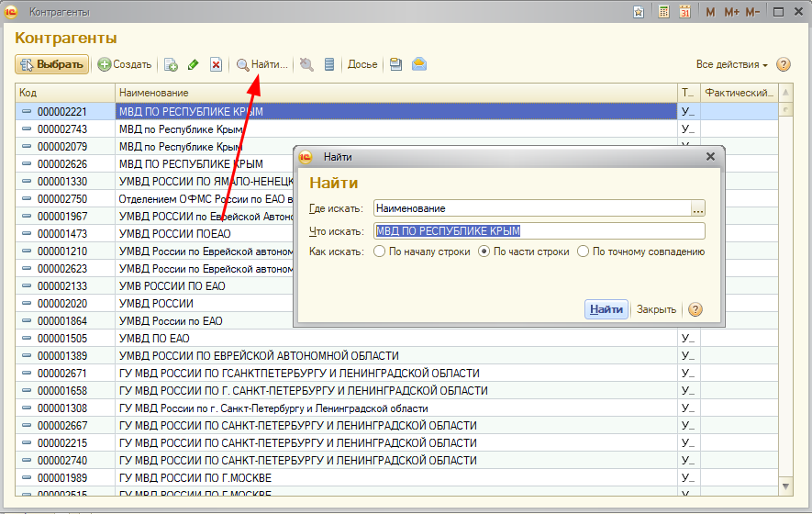Image resolution: width=812 pixels, height=514 pixels.
Task: Click the "Наименование" column header
Action: pos(395,93)
